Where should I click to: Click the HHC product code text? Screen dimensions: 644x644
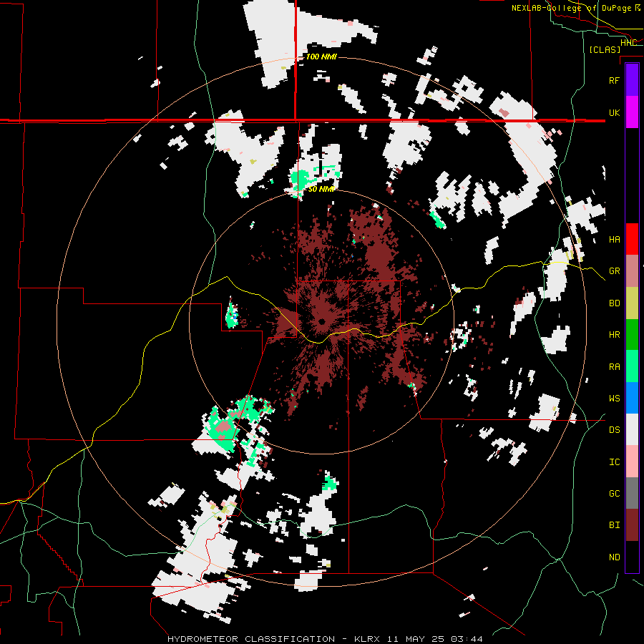pos(628,43)
